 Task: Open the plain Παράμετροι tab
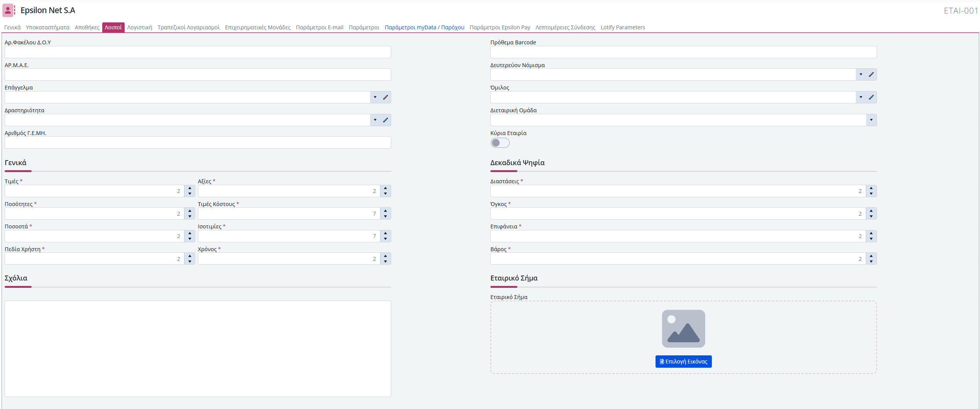[364, 27]
